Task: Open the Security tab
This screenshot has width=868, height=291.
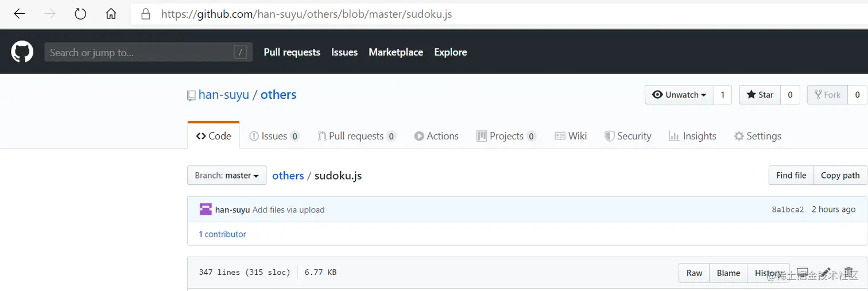Action: tap(628, 136)
